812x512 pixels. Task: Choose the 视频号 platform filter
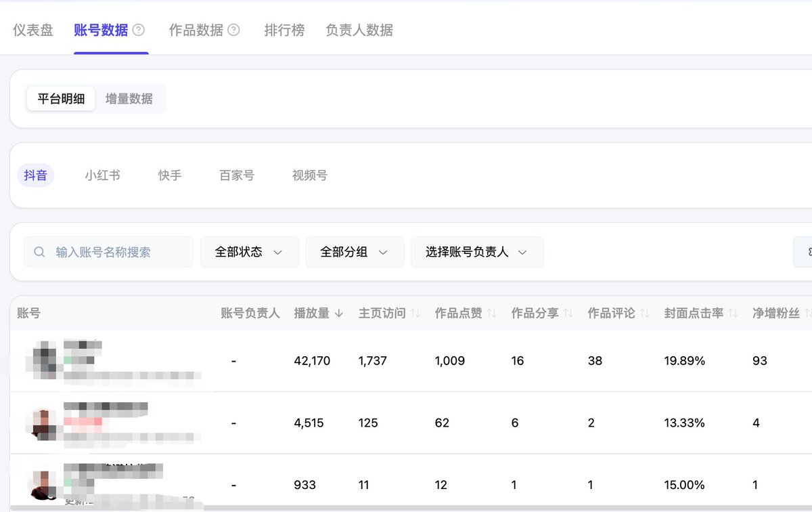[x=310, y=175]
